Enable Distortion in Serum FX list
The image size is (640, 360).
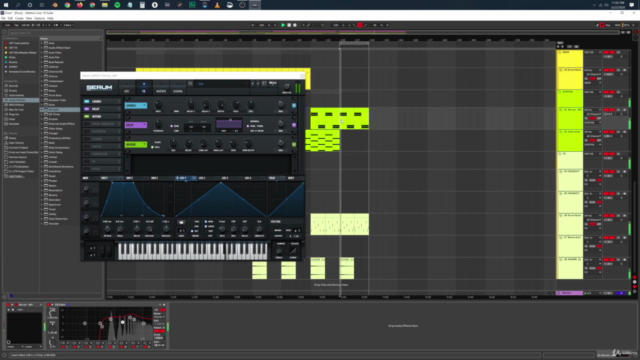click(x=86, y=131)
